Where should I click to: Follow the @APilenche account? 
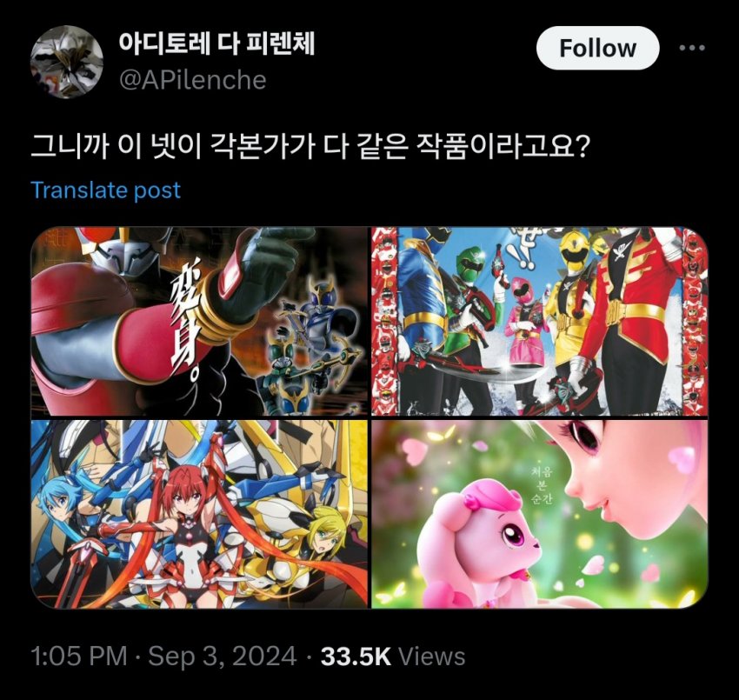597,48
